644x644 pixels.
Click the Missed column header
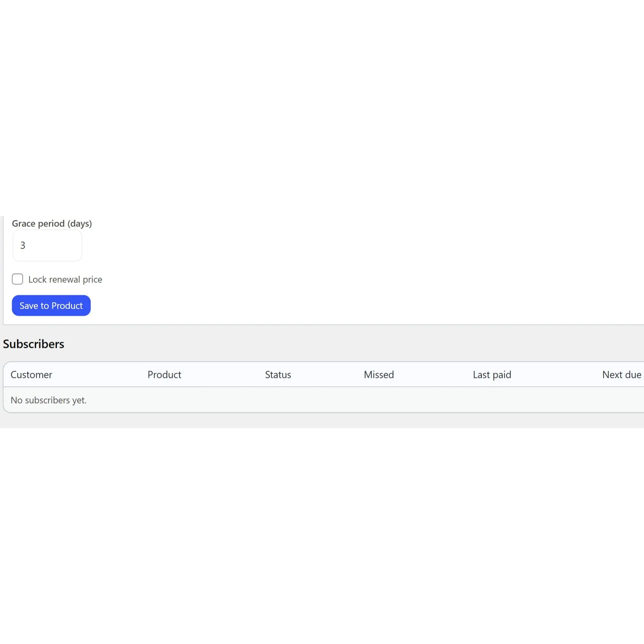point(379,375)
